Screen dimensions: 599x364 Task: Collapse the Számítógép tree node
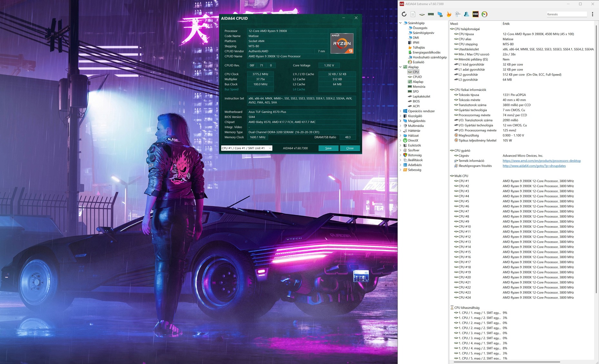click(401, 23)
